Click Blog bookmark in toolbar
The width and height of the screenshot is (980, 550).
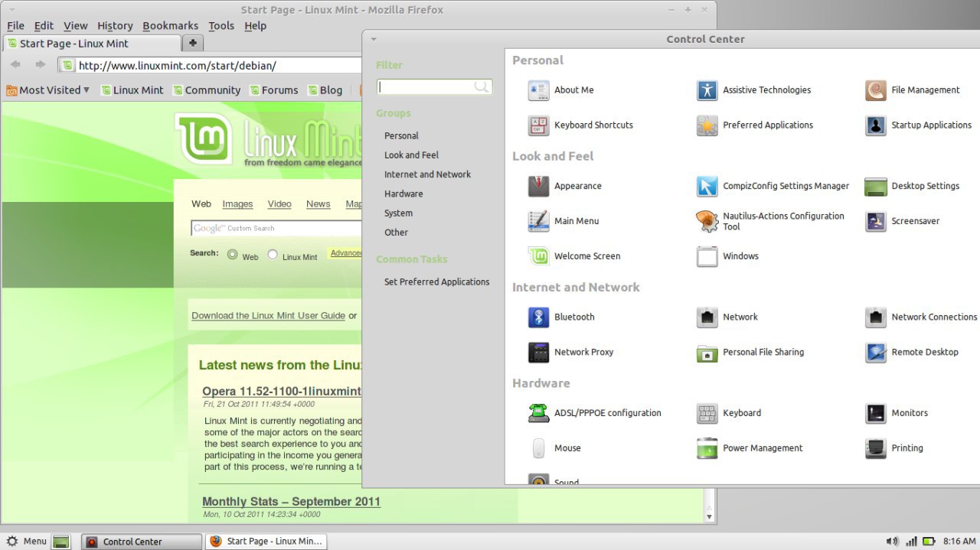(325, 89)
